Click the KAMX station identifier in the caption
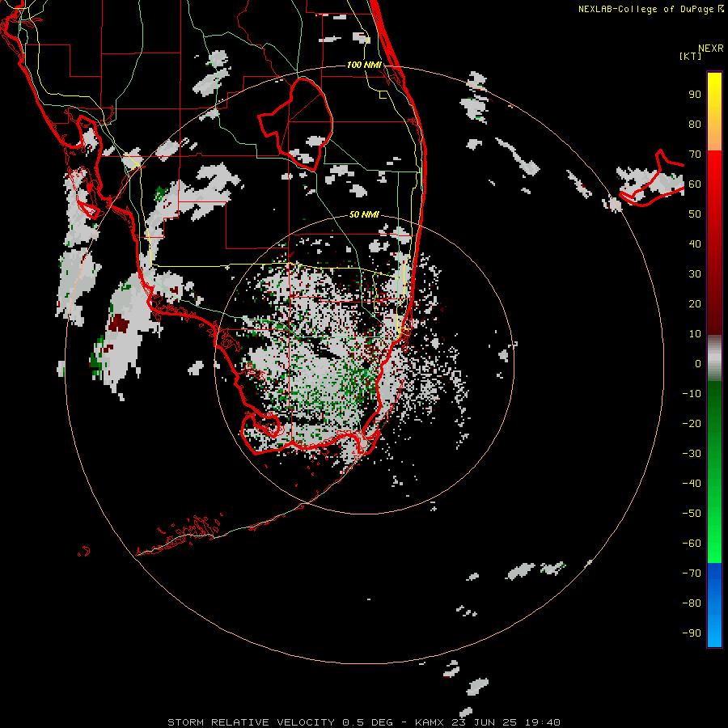Screen dimensions: 728x728 [434, 722]
